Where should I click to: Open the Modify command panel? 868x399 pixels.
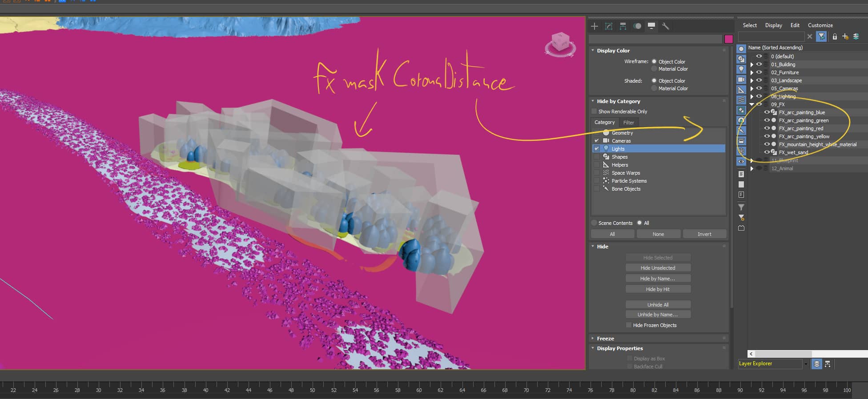click(609, 26)
